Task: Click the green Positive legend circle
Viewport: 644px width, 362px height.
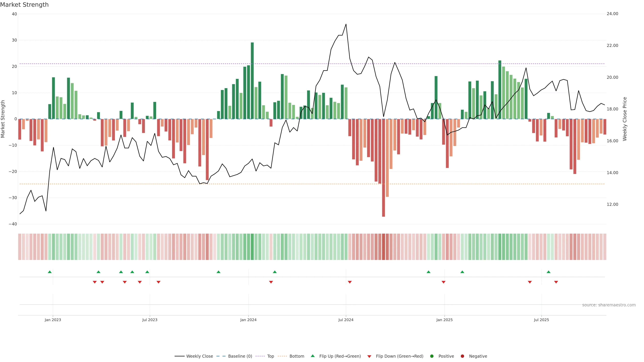Action: [432, 356]
